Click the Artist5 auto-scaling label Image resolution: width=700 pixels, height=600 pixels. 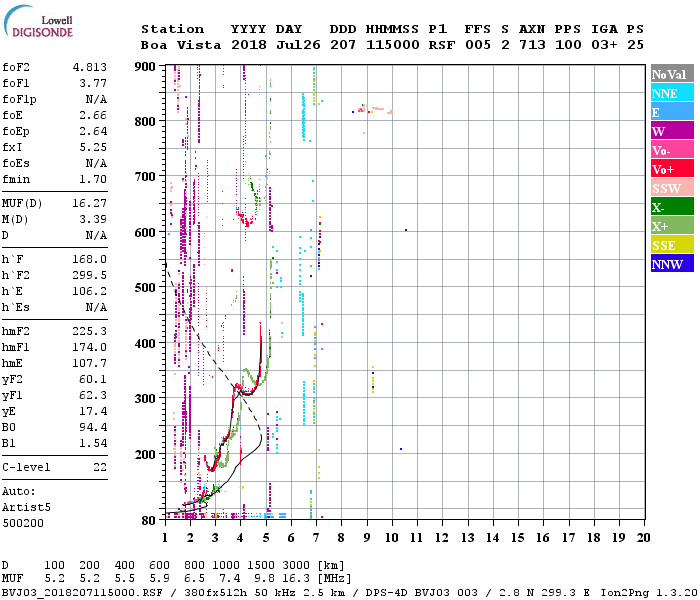tap(26, 508)
